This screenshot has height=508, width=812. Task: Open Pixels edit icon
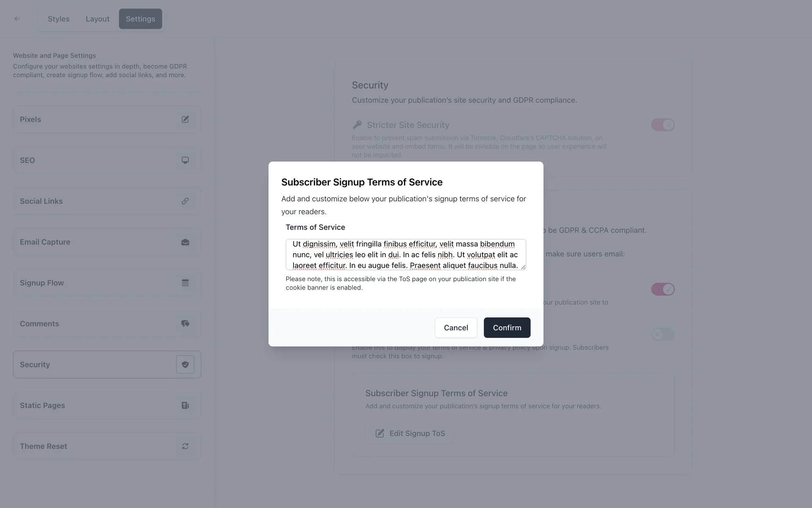185,119
